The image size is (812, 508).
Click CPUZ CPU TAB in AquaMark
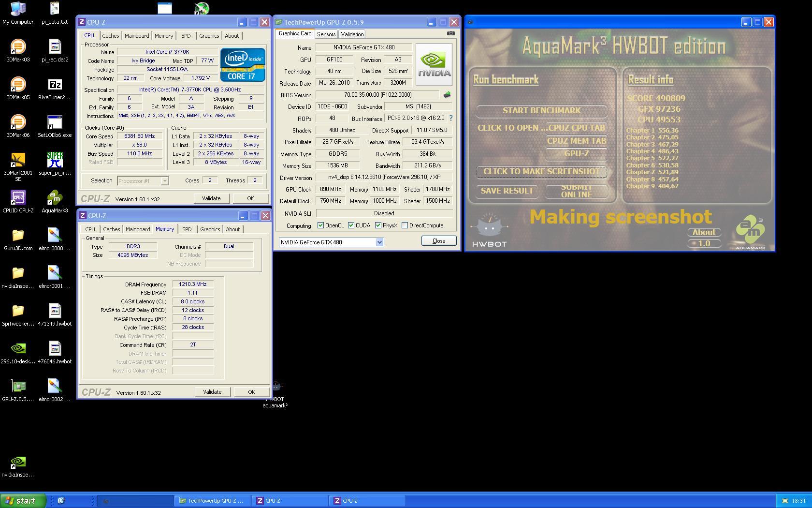tap(576, 128)
